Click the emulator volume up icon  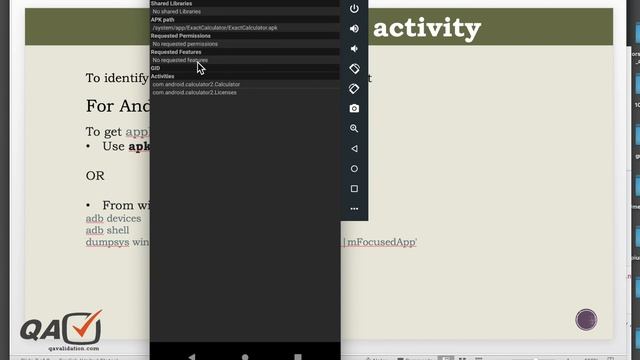(x=354, y=29)
